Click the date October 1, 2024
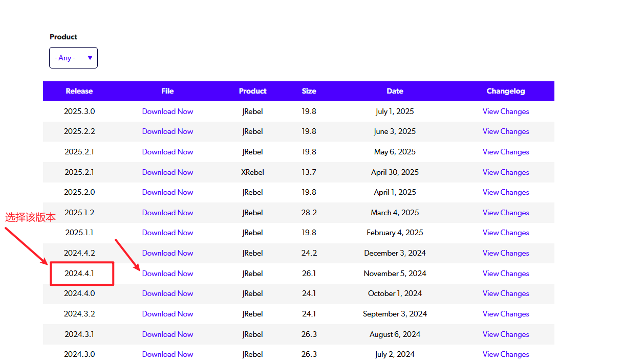The image size is (623, 364). 395,293
